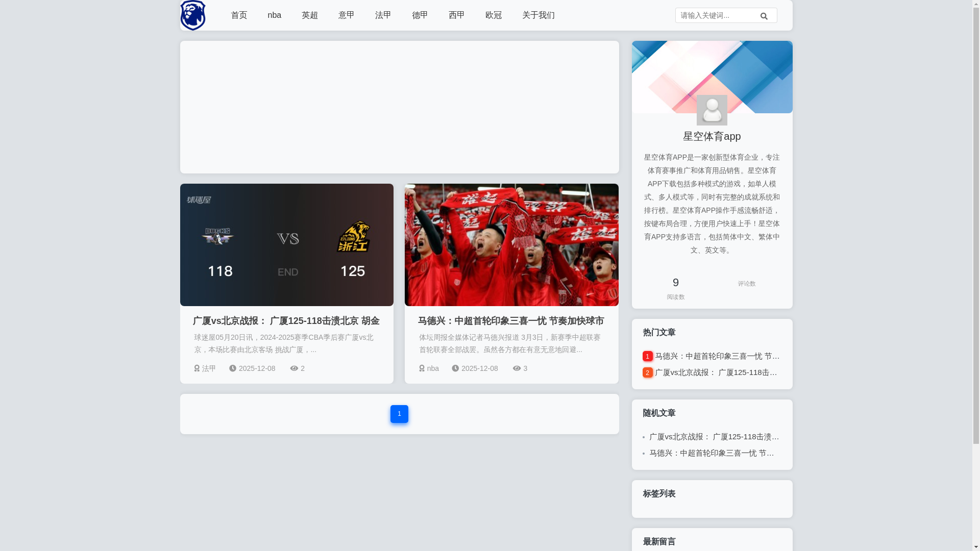
Task: Click the 最新留言 heading
Action: pyautogui.click(x=659, y=542)
